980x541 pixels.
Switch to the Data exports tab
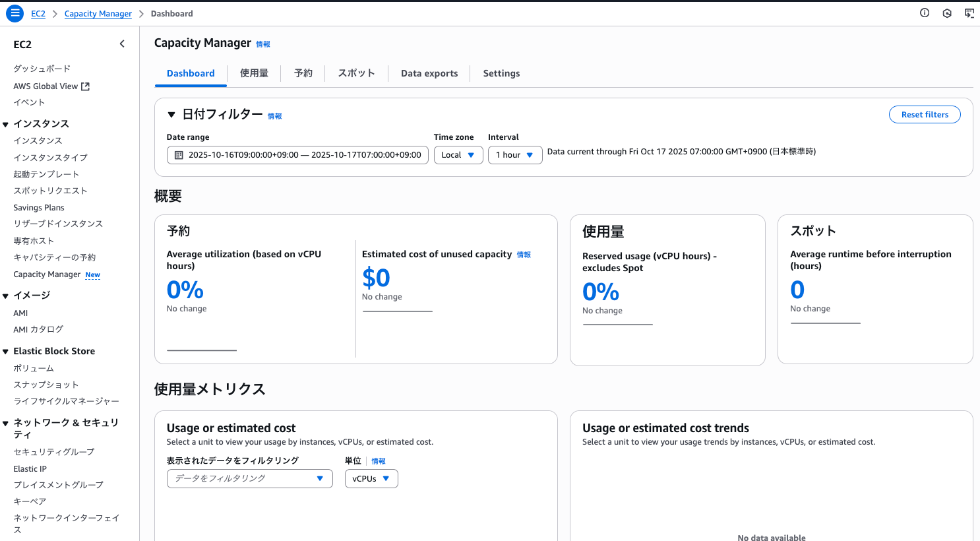[x=429, y=73]
